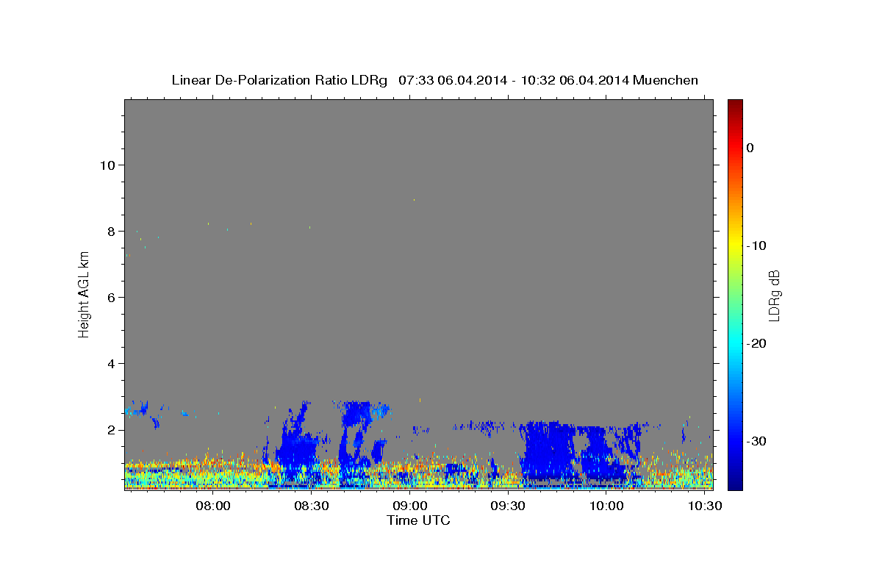Click the 2 km height tick label
Screen dimensions: 882x588
112,429
